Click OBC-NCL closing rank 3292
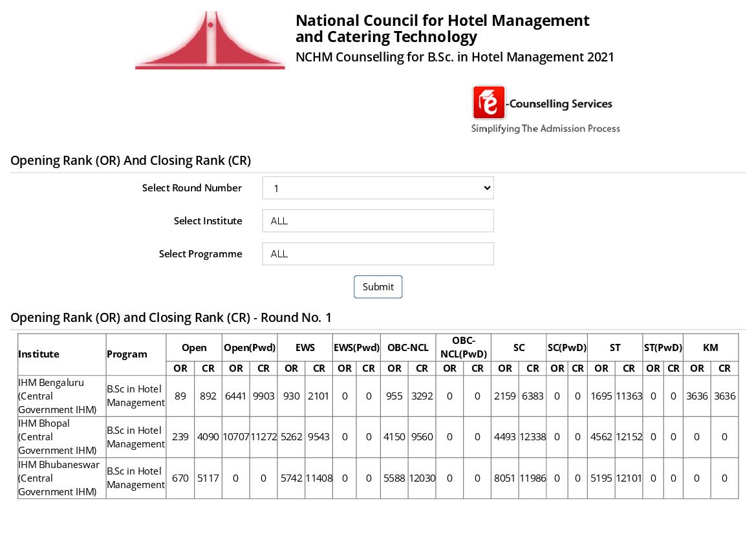The height and width of the screenshot is (534, 756). (x=422, y=396)
